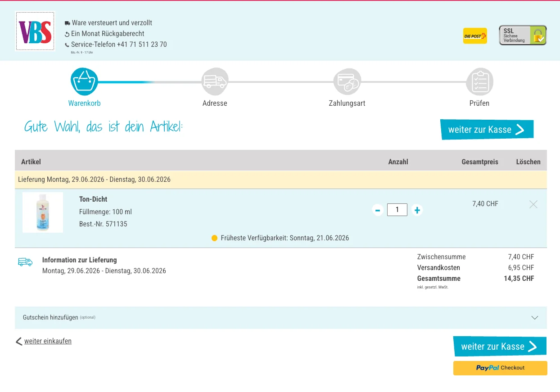
Task: Click the 'Gesamtpreis' column header
Action: [x=480, y=162]
